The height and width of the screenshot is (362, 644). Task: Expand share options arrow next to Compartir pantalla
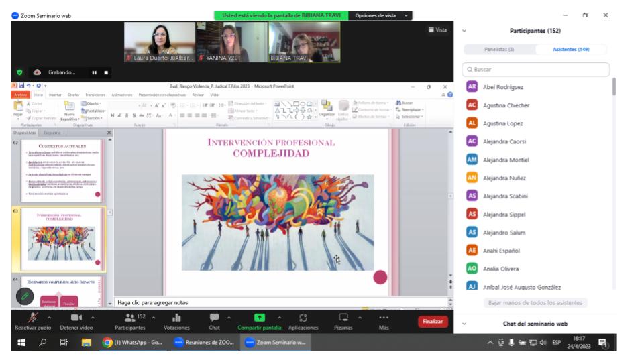click(279, 318)
